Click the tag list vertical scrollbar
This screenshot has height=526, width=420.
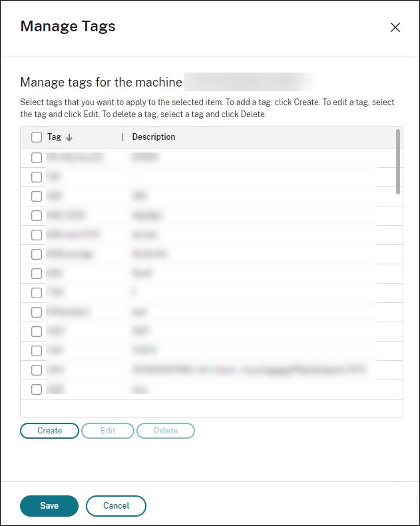tap(398, 162)
